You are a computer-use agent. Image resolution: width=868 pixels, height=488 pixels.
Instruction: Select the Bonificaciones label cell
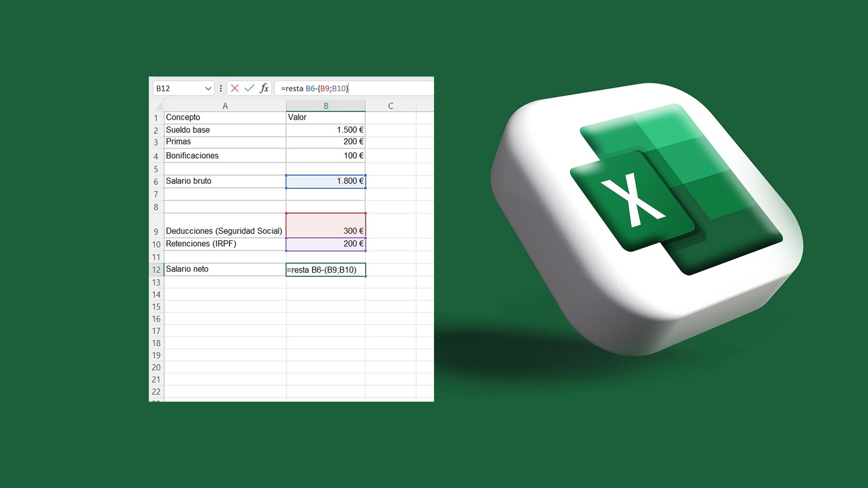pos(225,155)
